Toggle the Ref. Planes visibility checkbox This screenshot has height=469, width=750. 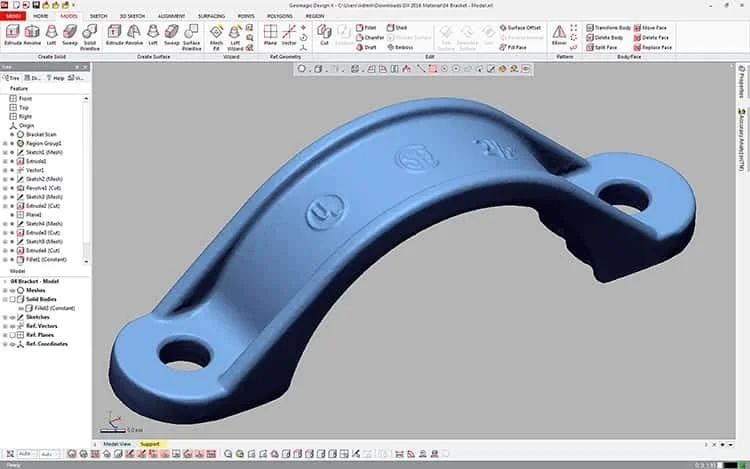click(13, 335)
